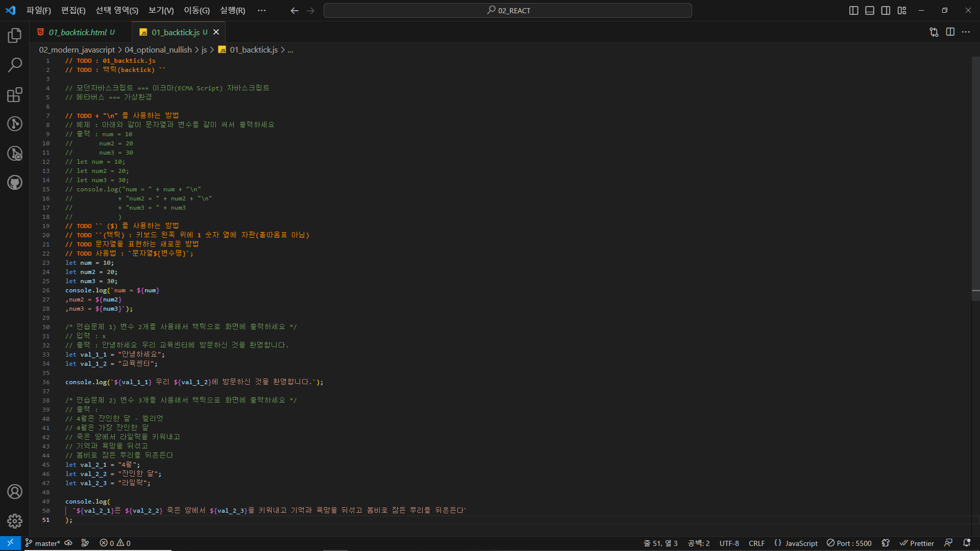Open the 실행(R) menu
The height and width of the screenshot is (551, 980).
(232, 11)
